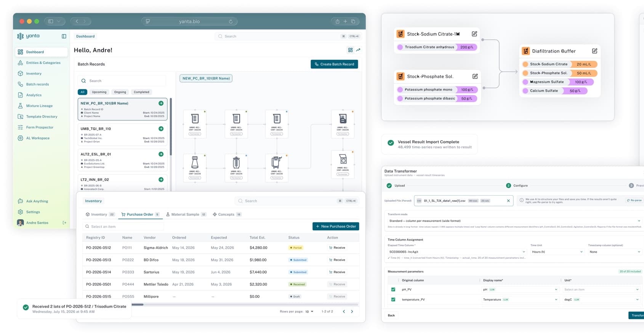Open the Inventory tab with 22 items
The height and width of the screenshot is (336, 644).
coord(100,214)
